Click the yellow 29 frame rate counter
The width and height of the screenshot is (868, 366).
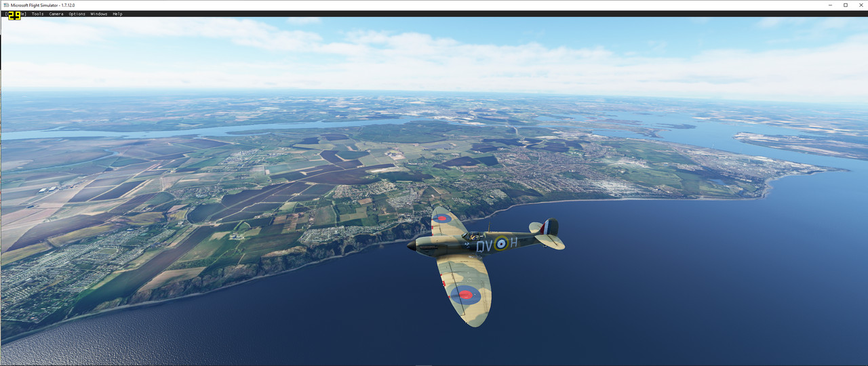point(14,15)
